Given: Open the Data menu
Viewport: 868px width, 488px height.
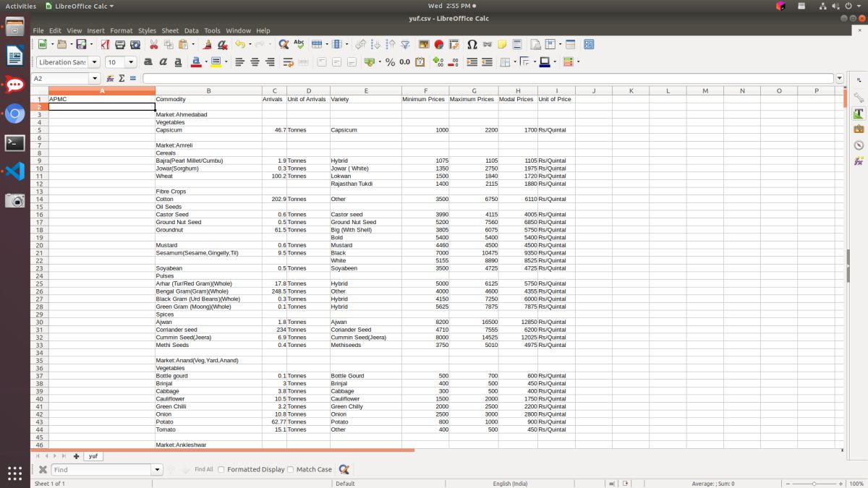Looking at the screenshot, I should coord(191,30).
